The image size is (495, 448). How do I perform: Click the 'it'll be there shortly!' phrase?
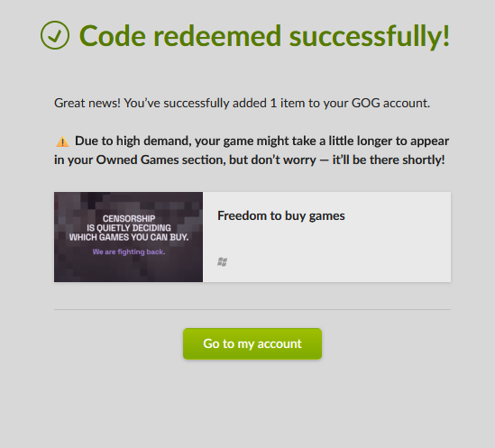389,160
